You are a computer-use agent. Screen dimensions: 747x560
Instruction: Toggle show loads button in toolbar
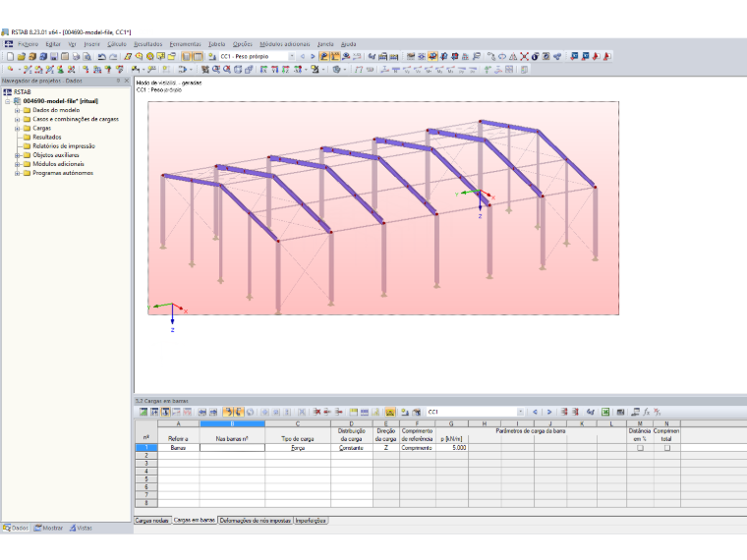tap(324, 56)
